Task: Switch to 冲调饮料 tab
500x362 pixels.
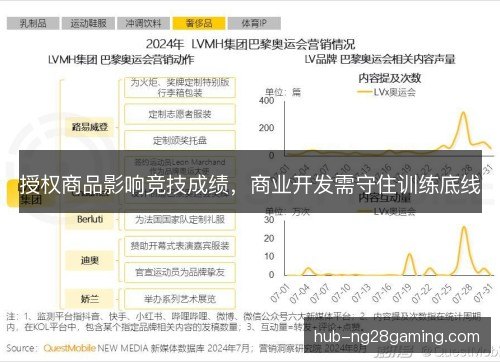Action: (143, 23)
